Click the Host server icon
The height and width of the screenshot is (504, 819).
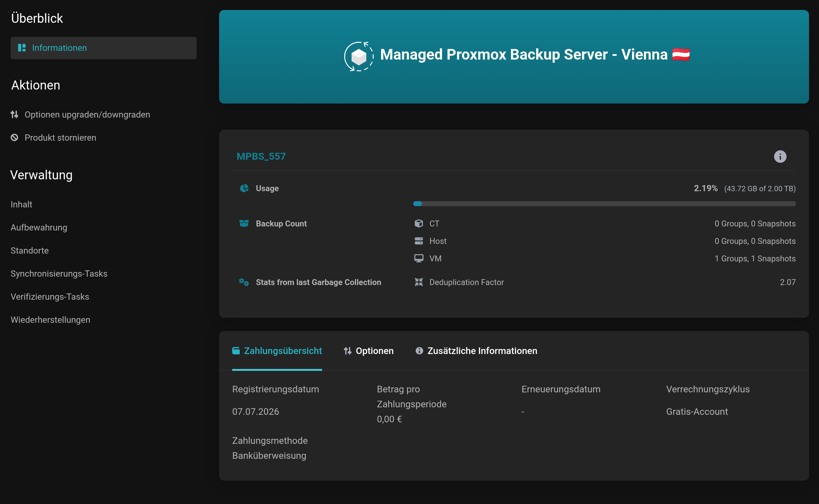click(x=419, y=241)
